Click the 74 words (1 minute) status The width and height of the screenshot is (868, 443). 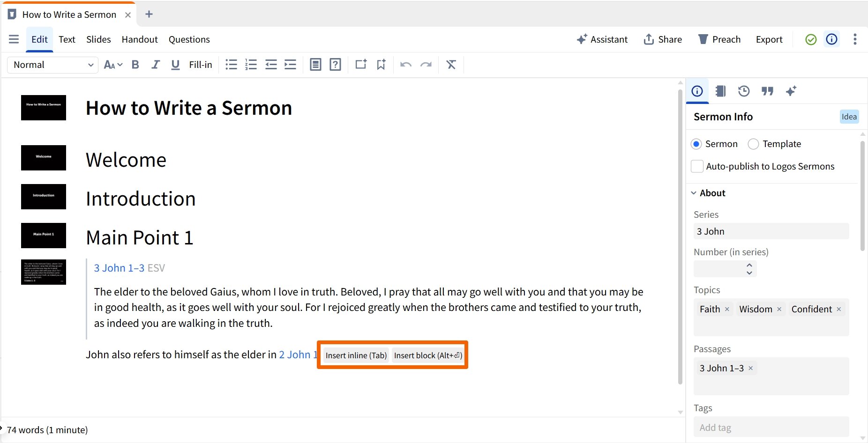pos(47,430)
